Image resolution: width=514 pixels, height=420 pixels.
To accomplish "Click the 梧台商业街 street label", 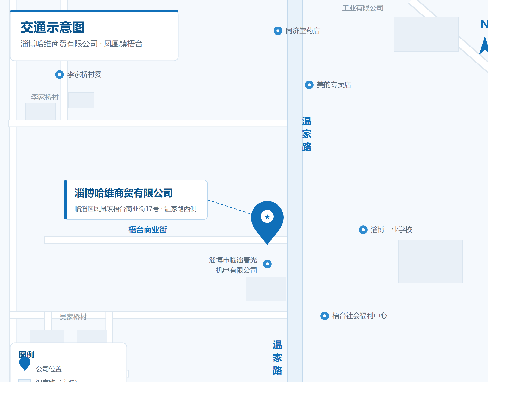I will 148,229.
